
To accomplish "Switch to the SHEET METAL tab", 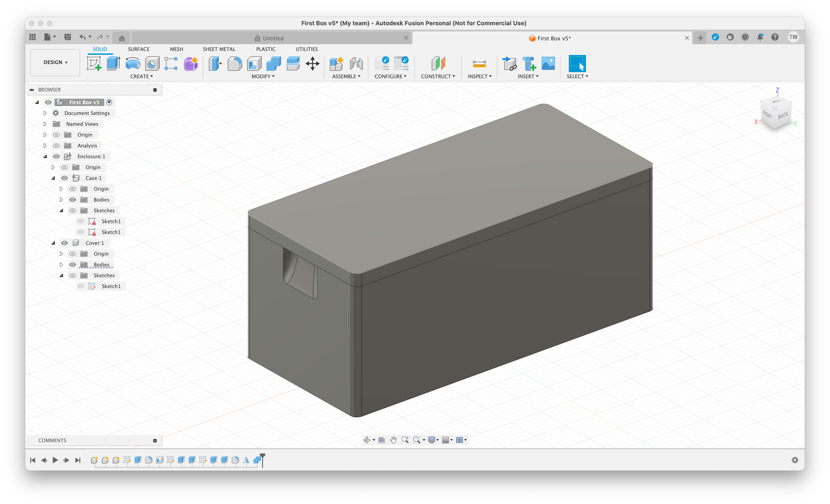I will 219,49.
